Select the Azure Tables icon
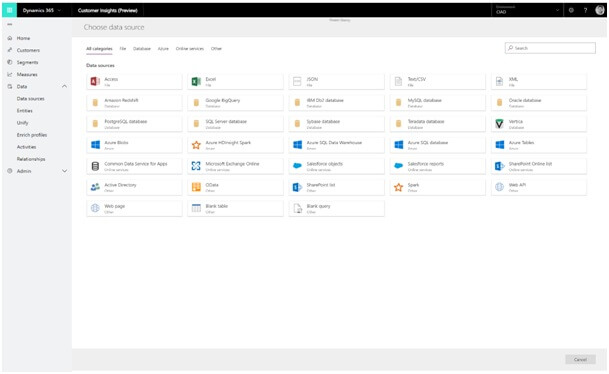 tap(500, 145)
